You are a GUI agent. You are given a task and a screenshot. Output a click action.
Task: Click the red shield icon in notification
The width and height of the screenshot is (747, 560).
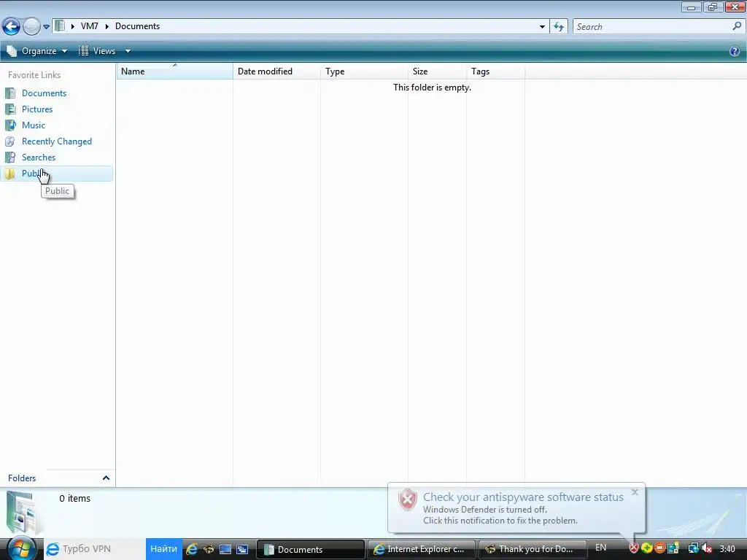pyautogui.click(x=407, y=500)
